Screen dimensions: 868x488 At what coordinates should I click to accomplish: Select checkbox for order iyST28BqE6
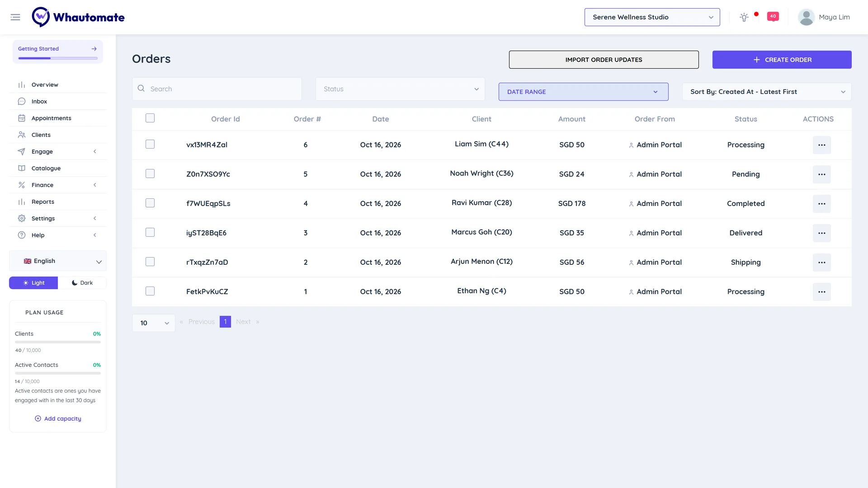(150, 232)
